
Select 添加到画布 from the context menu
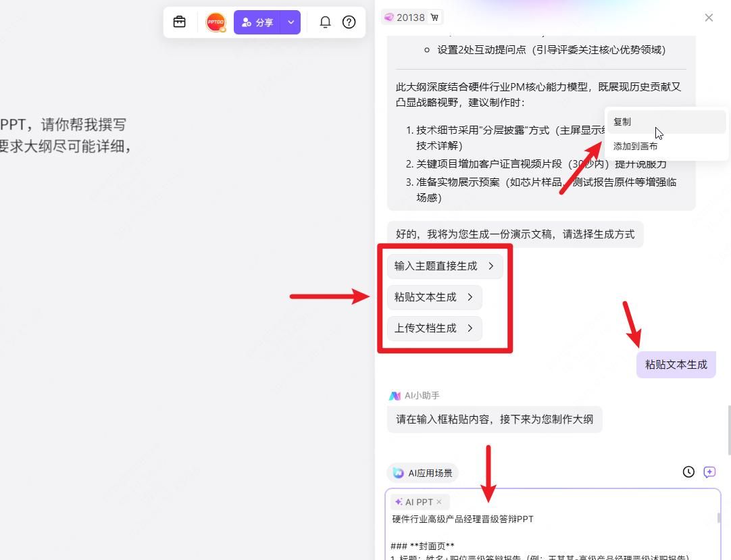click(634, 146)
